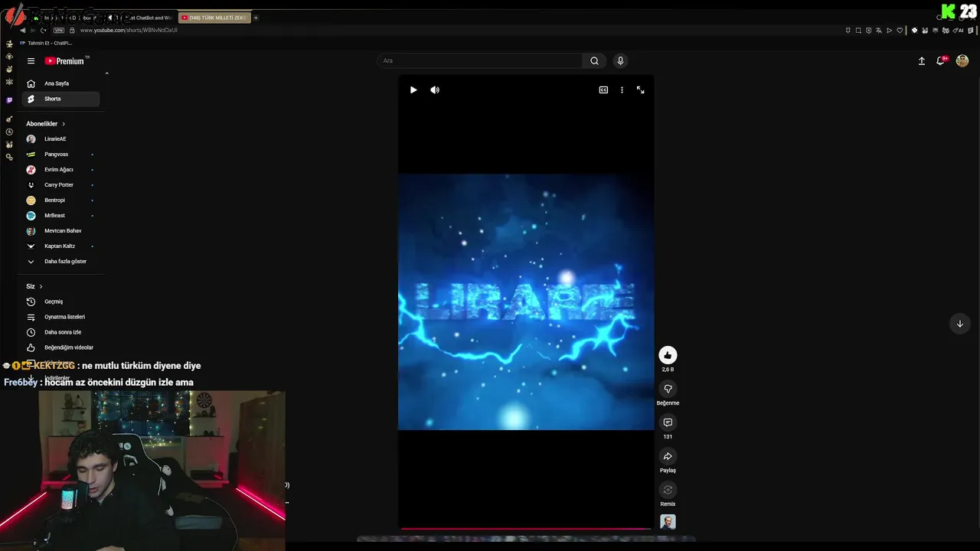
Task: Enter fullscreen mode on the Short
Action: click(641, 90)
